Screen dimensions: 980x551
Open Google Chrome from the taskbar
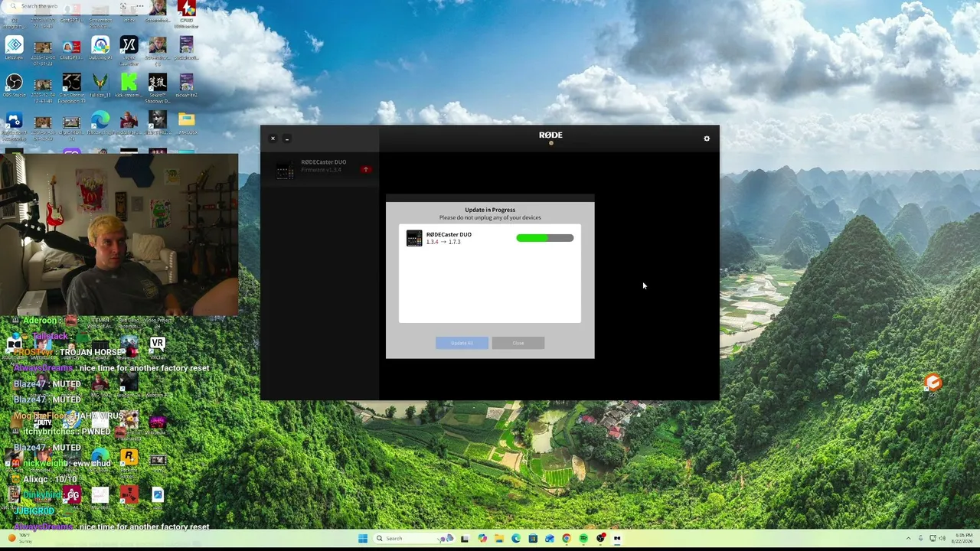point(567,538)
